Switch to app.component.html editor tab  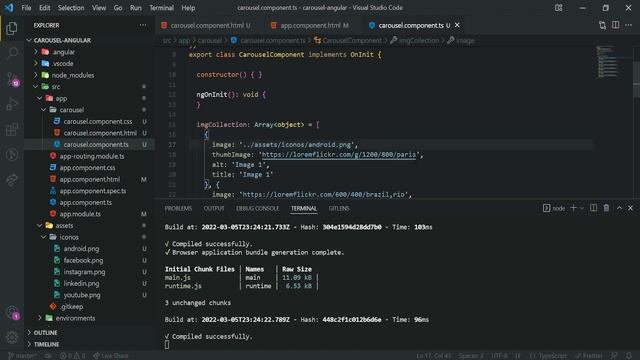tap(311, 25)
